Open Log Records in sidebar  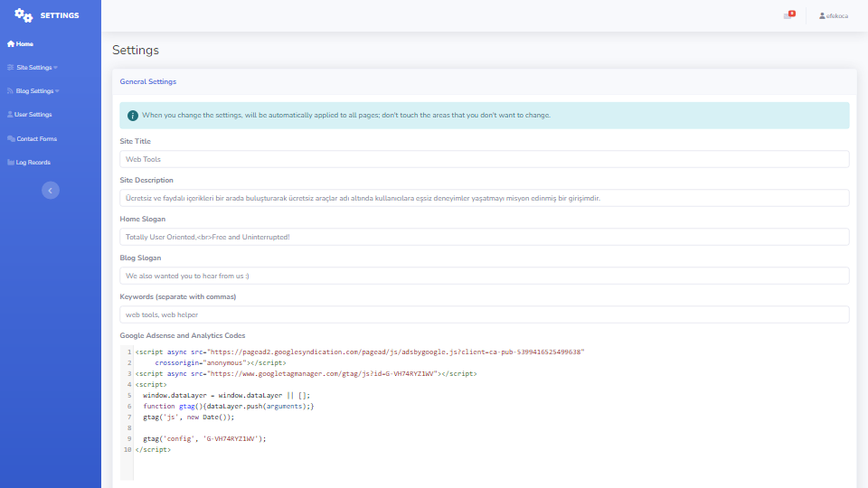[x=29, y=162]
